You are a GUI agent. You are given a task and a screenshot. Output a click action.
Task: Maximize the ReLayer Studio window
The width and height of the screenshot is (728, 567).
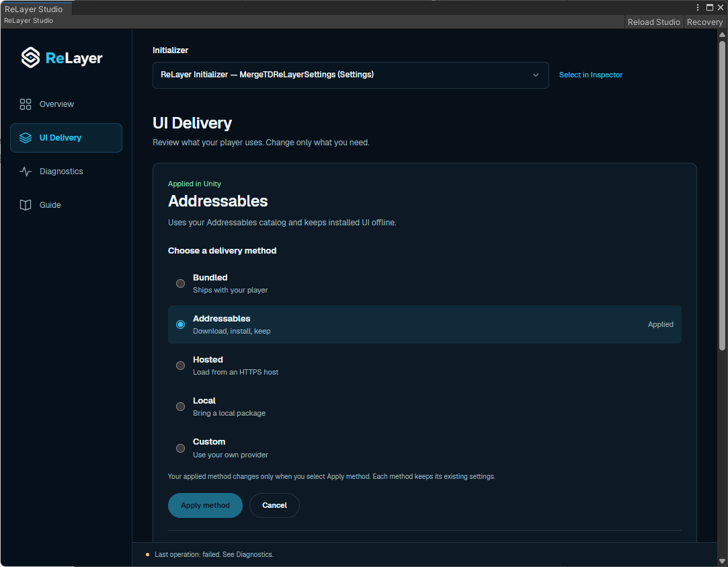tap(709, 7)
